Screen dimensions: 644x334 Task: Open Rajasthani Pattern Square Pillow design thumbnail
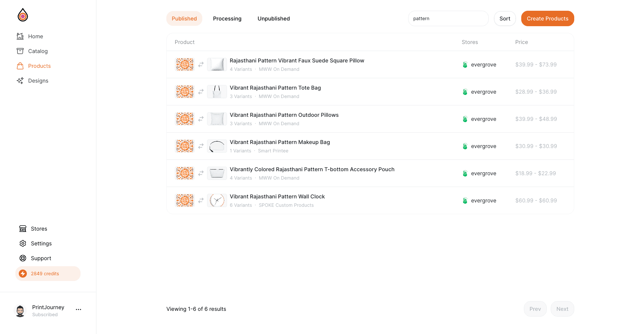(185, 64)
